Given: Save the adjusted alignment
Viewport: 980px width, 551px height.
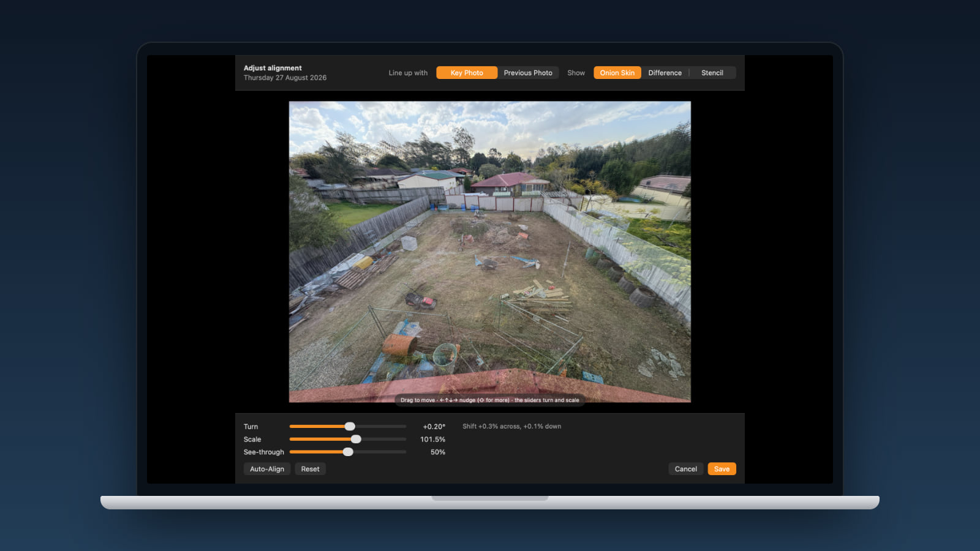Looking at the screenshot, I should [722, 469].
